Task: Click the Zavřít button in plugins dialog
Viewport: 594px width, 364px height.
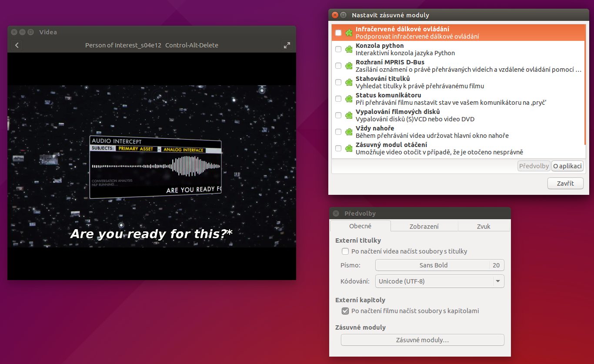Action: tap(565, 184)
